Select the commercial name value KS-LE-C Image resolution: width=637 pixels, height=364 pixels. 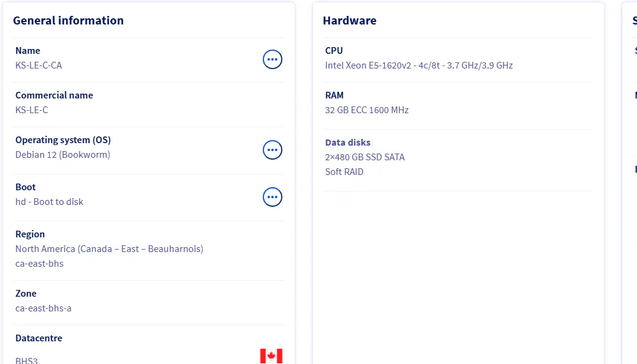click(32, 110)
